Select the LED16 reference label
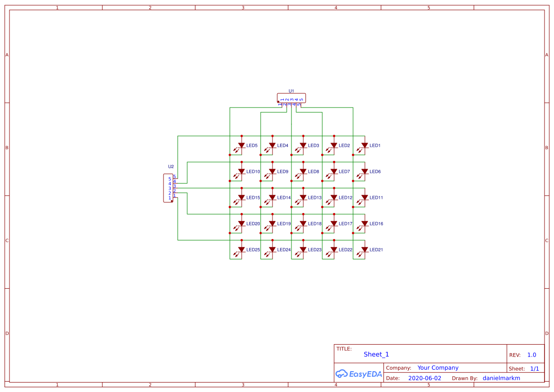 coord(375,223)
